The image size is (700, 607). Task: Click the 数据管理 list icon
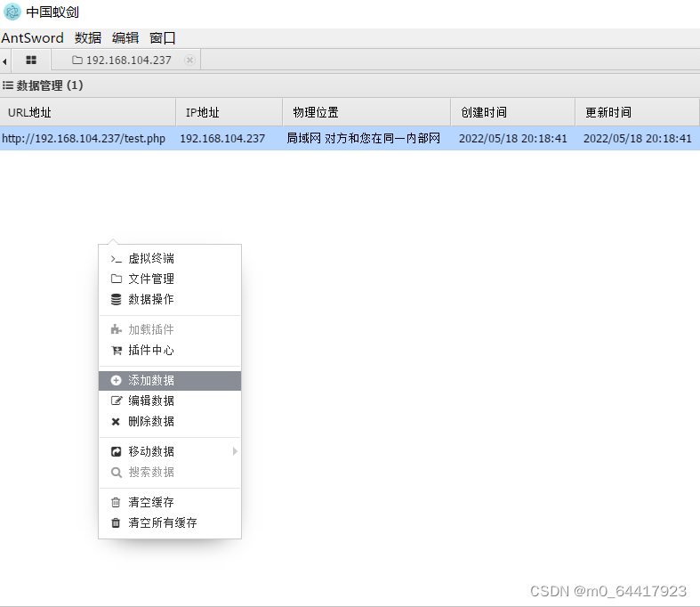point(8,85)
